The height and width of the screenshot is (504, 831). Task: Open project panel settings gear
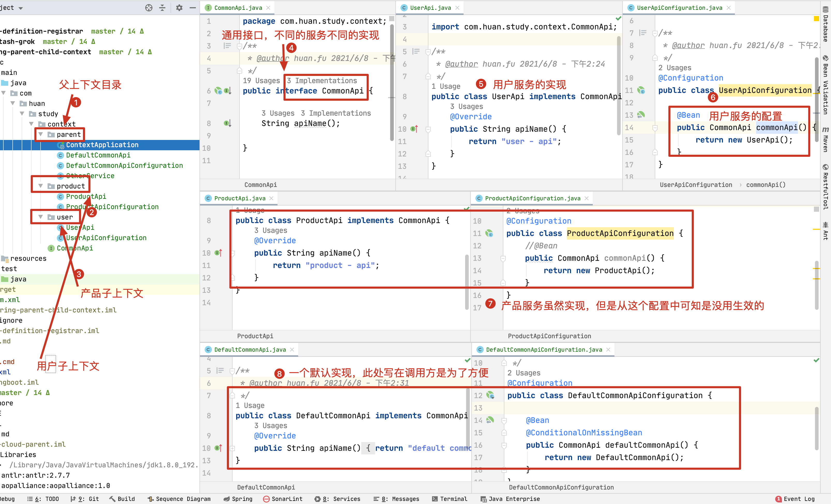click(179, 8)
